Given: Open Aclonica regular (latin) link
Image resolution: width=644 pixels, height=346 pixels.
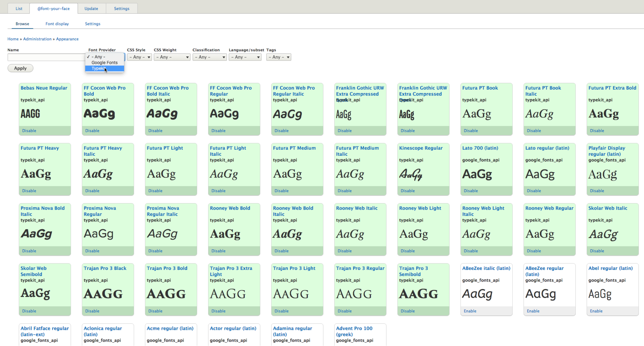Looking at the screenshot, I should tap(103, 331).
